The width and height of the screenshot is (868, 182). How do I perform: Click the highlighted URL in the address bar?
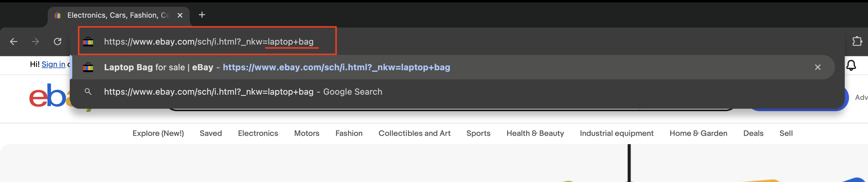pyautogui.click(x=208, y=42)
